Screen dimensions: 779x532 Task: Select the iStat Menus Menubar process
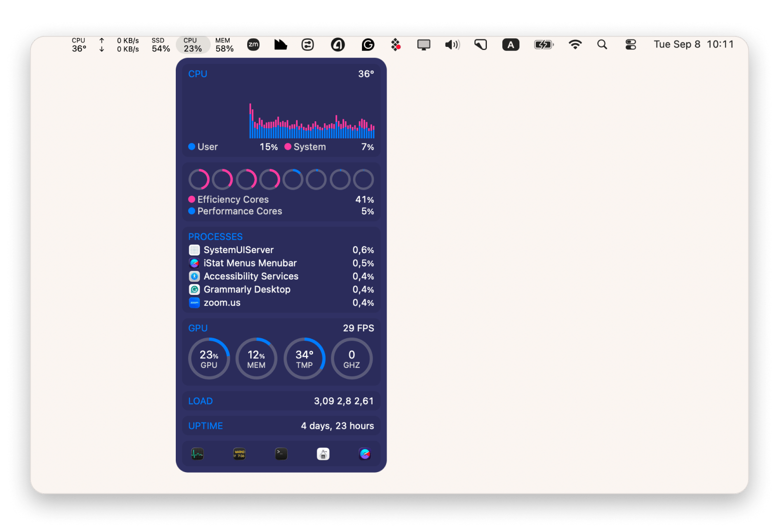(281, 263)
